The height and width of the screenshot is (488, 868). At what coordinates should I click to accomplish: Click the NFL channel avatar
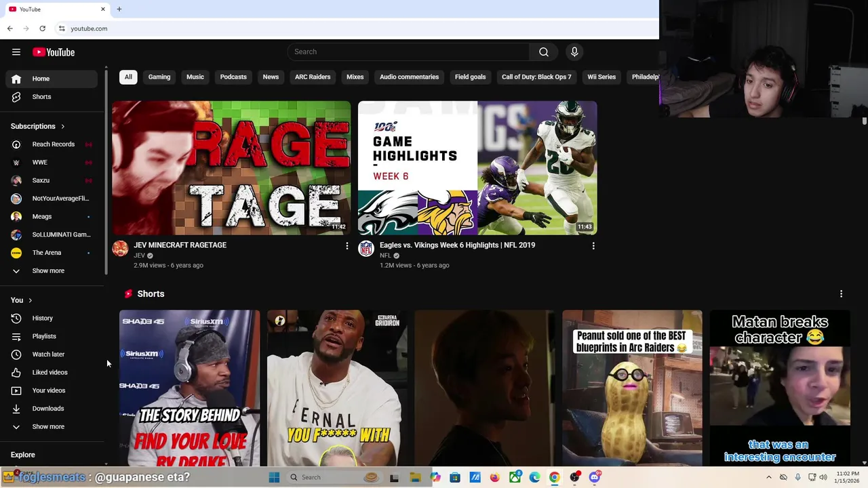click(366, 248)
